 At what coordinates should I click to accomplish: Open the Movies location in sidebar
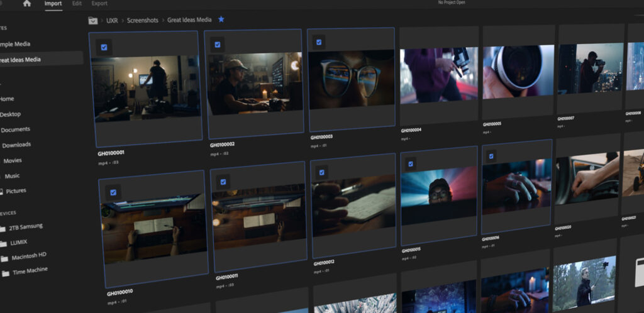click(x=13, y=160)
